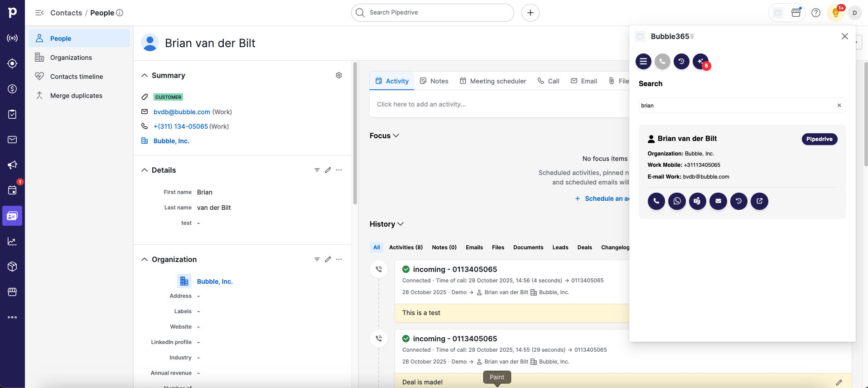Collapse the History section
868x388 pixels.
click(386, 224)
